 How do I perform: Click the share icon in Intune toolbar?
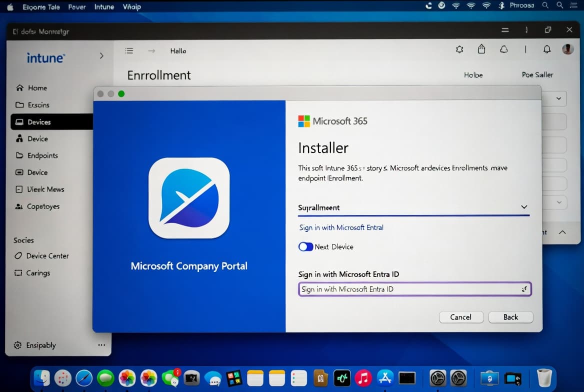tap(481, 49)
